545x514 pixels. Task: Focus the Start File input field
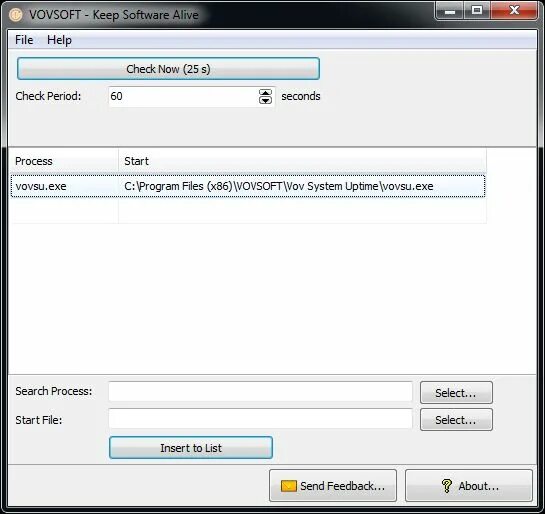[x=260, y=419]
